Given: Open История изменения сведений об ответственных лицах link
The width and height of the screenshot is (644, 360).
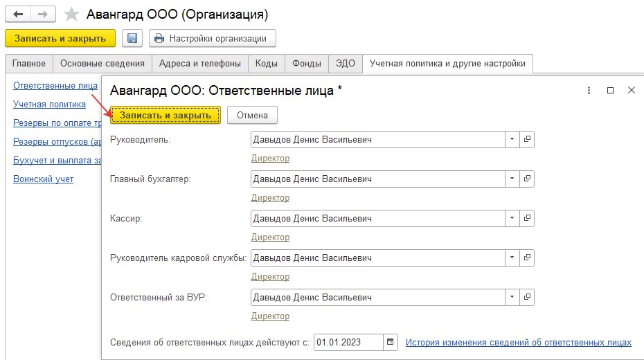Looking at the screenshot, I should [x=519, y=343].
